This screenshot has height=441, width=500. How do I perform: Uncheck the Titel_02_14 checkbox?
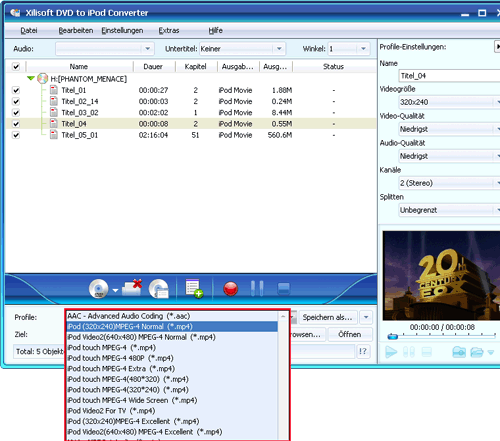click(x=16, y=101)
